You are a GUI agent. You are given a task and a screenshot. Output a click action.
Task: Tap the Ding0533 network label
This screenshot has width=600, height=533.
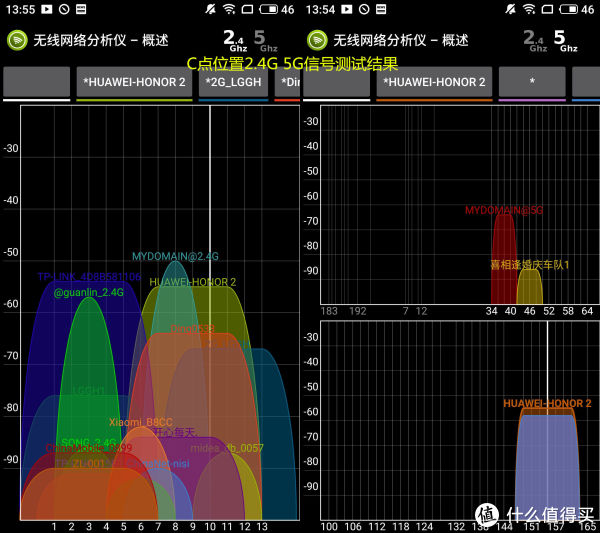(x=192, y=329)
